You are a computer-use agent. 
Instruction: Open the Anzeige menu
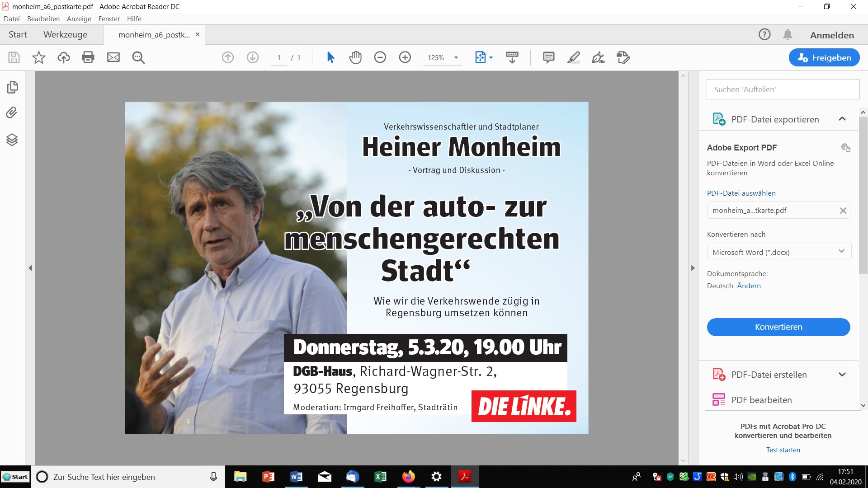pyautogui.click(x=79, y=19)
